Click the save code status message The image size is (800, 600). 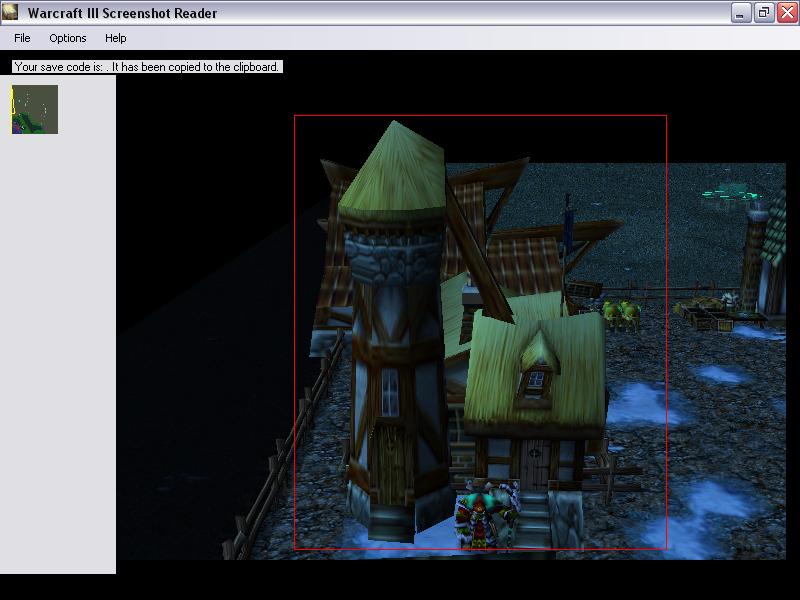(147, 67)
